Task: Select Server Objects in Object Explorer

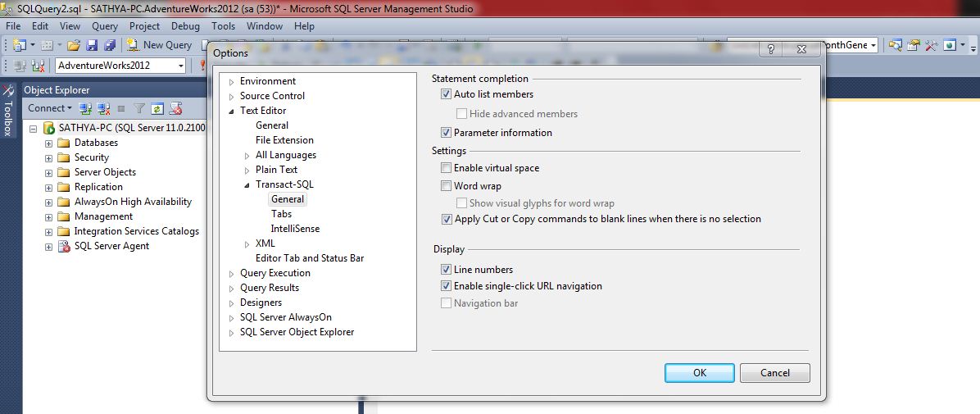Action: pyautogui.click(x=105, y=172)
